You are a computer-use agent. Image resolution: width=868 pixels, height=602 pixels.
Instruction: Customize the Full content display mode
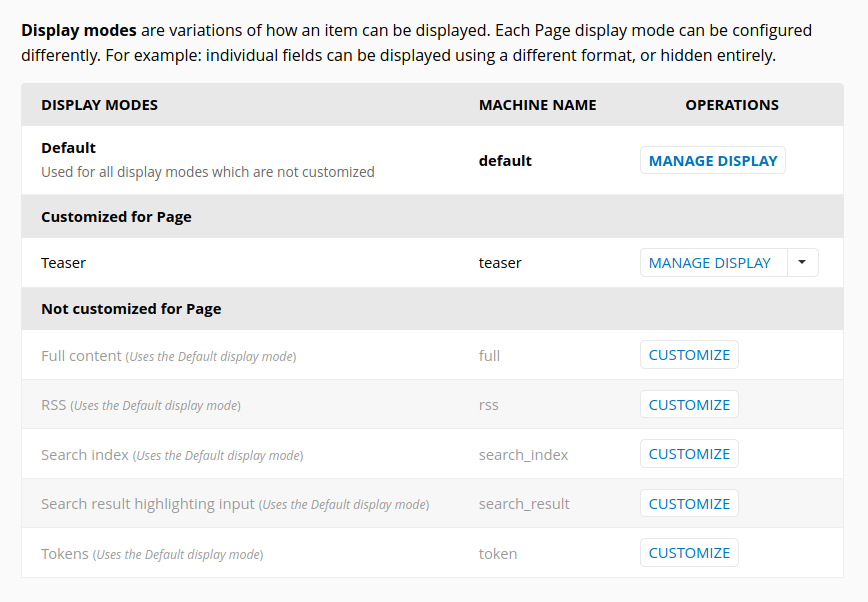tap(689, 354)
